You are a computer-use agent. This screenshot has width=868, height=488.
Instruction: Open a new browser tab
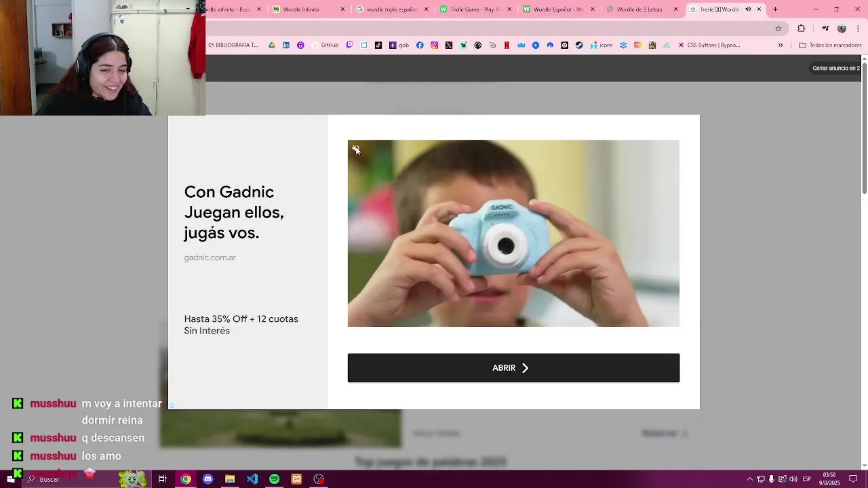(x=775, y=9)
